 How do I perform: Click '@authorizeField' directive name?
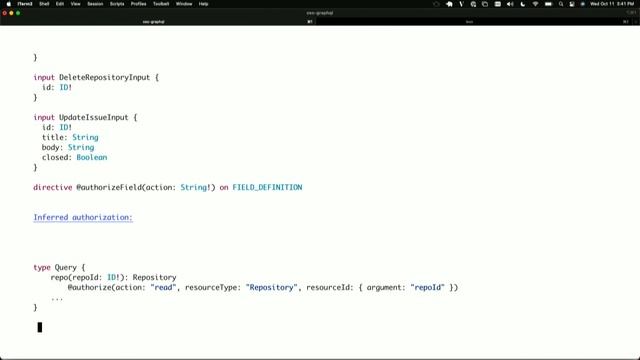point(109,187)
